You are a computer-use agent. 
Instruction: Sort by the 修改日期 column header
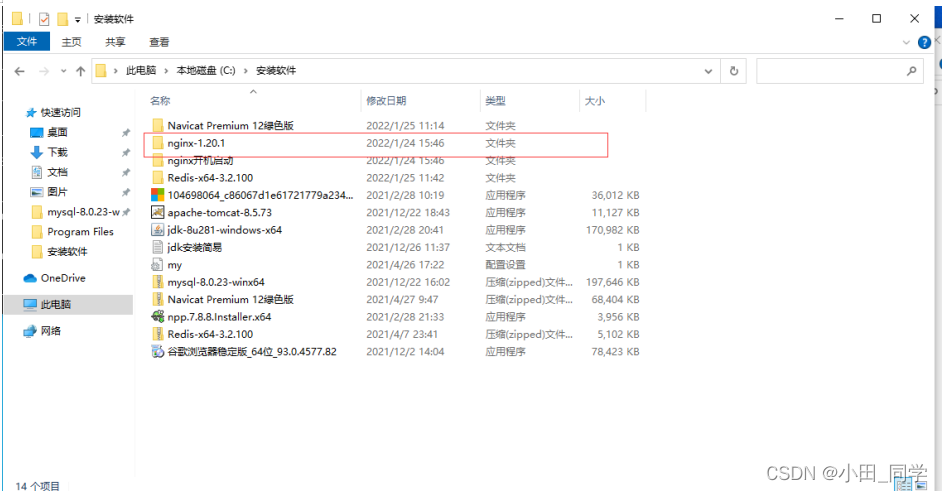pyautogui.click(x=386, y=101)
